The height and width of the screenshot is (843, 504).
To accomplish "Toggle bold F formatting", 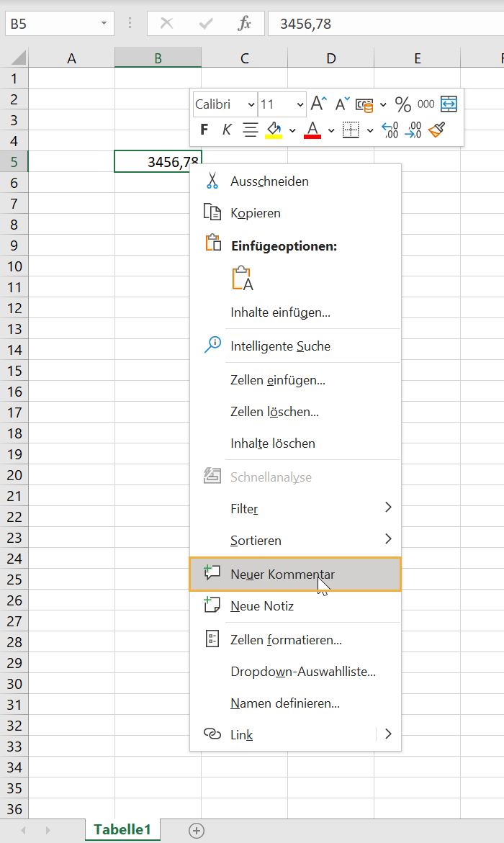I will (x=204, y=130).
